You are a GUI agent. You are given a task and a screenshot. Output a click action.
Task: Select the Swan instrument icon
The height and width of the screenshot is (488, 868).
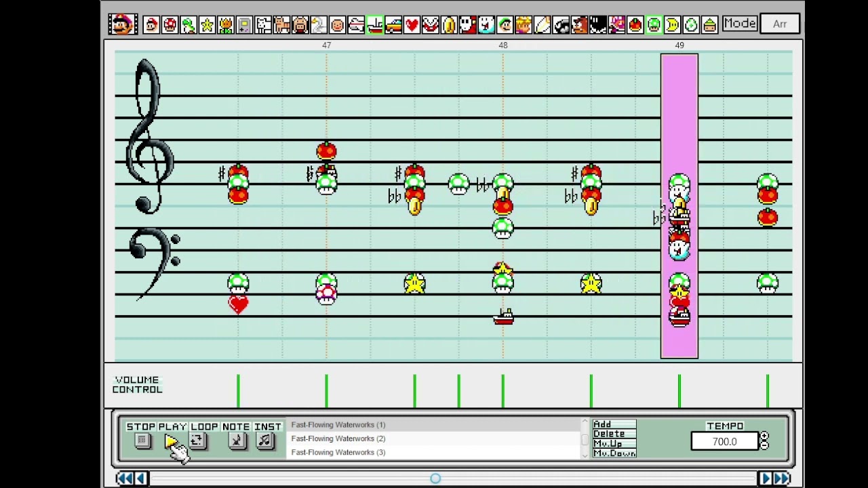[319, 25]
